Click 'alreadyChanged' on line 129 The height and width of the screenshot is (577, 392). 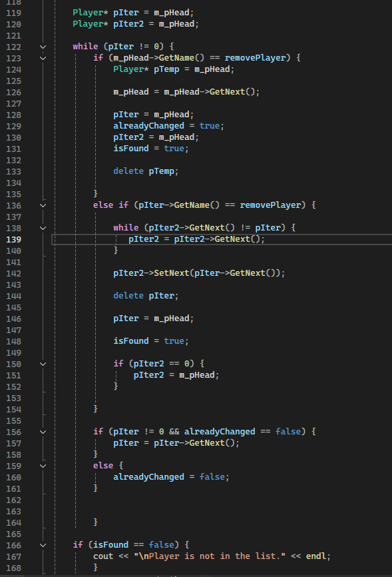pos(148,126)
